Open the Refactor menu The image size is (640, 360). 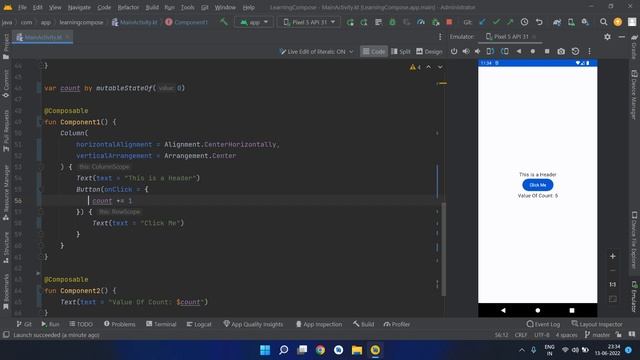(128, 7)
